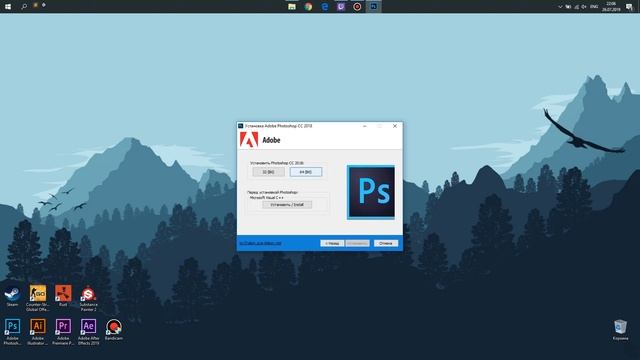The height and width of the screenshot is (360, 640).
Task: Open Microsoft Edge from the taskbar
Action: click(324, 7)
